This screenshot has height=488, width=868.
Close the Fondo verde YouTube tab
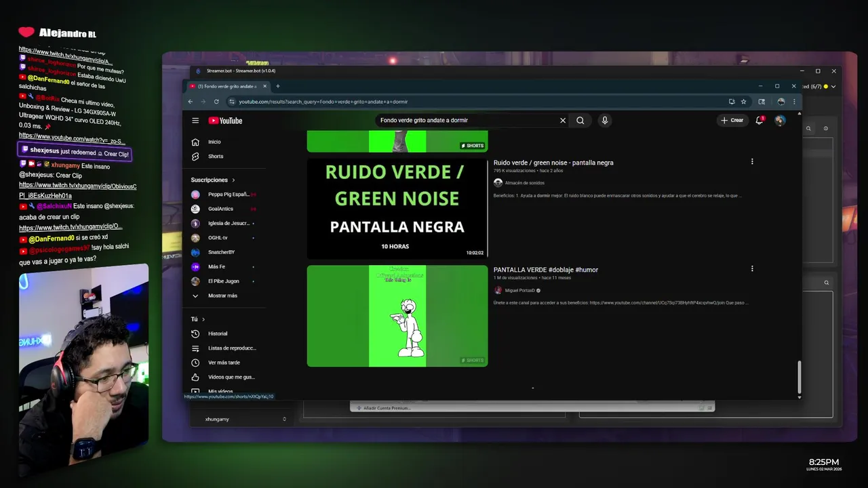[x=265, y=86]
